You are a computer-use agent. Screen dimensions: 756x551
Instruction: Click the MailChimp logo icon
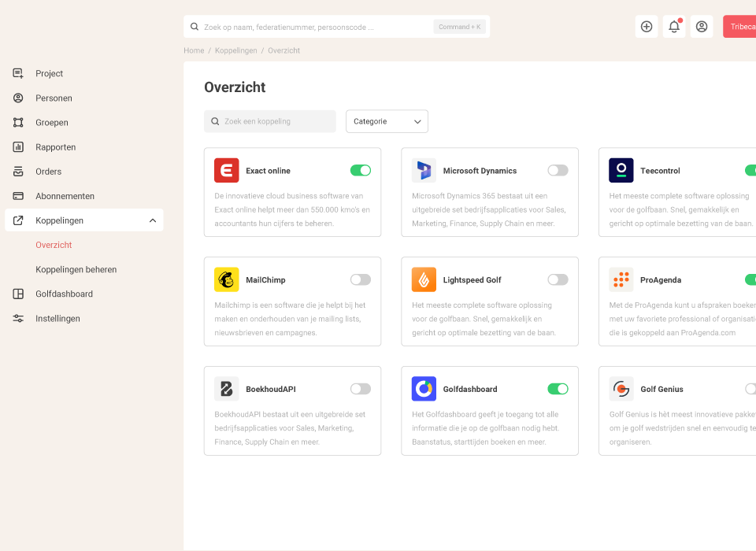tap(227, 280)
